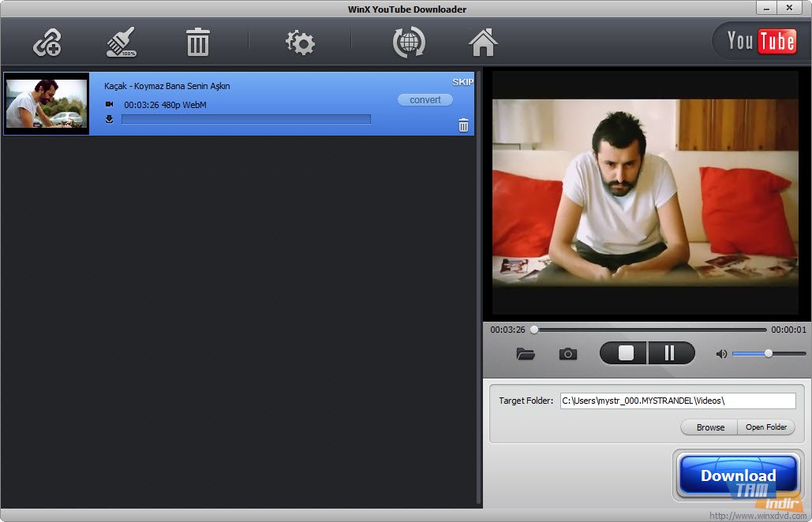
Task: Click the text 00:03:26 480p WebM
Action: coord(165,105)
